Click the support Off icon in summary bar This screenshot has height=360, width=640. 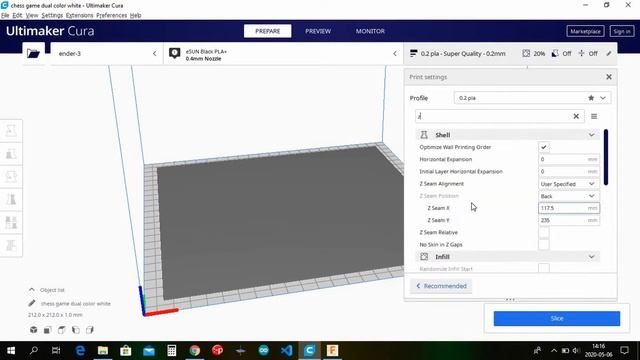tap(555, 53)
